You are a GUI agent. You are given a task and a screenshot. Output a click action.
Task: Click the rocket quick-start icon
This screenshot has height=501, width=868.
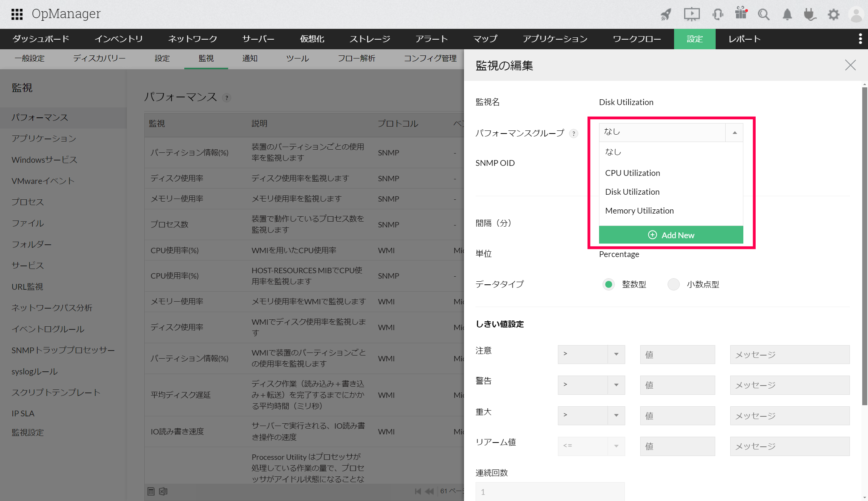666,15
